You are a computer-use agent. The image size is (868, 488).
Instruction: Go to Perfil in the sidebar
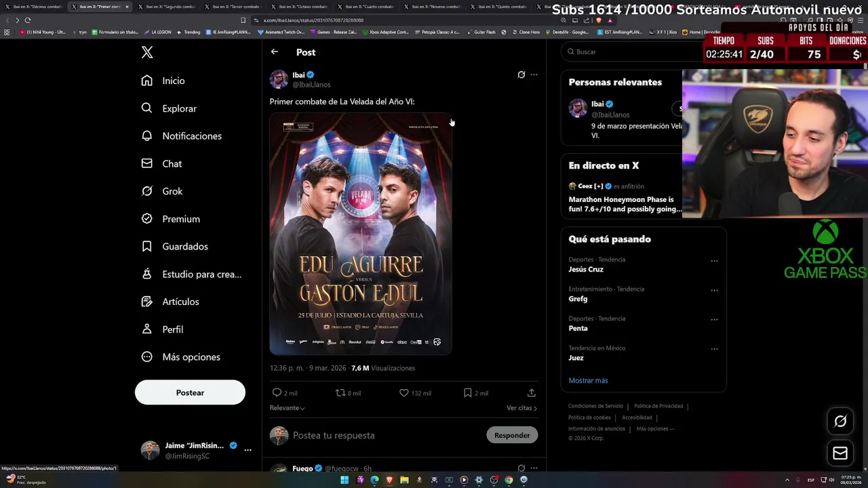click(163, 329)
